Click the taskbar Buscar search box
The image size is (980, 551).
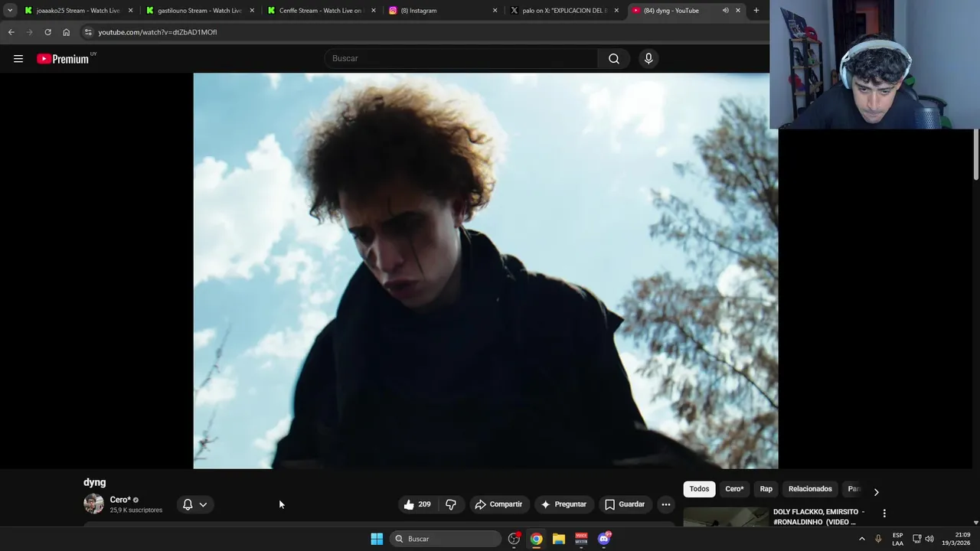click(x=446, y=539)
